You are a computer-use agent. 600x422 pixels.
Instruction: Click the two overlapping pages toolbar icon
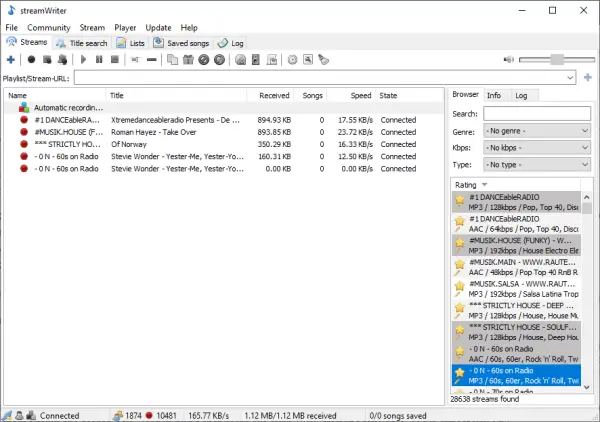(173, 60)
